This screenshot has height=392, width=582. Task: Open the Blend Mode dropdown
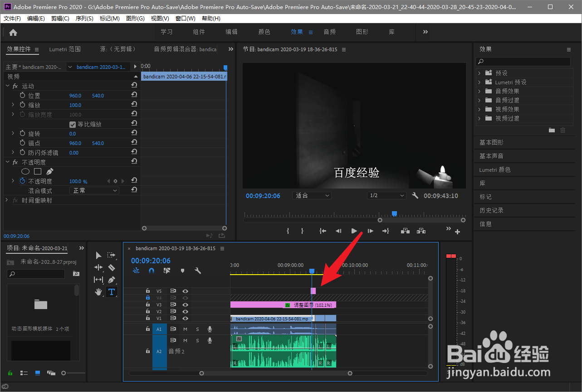point(94,190)
